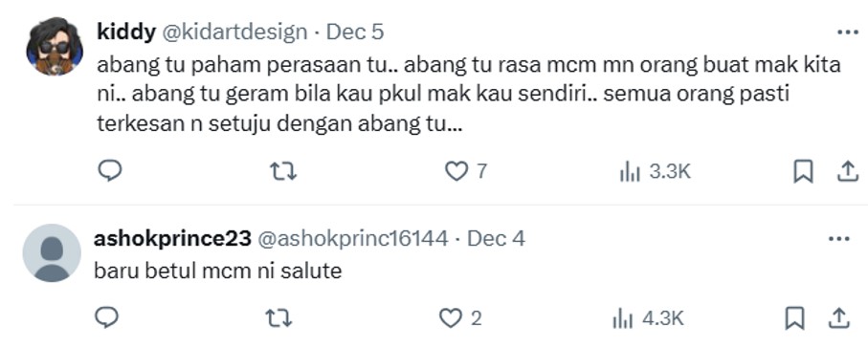868x348 pixels.
Task: Reply to kiddy's tweet
Action: (110, 171)
